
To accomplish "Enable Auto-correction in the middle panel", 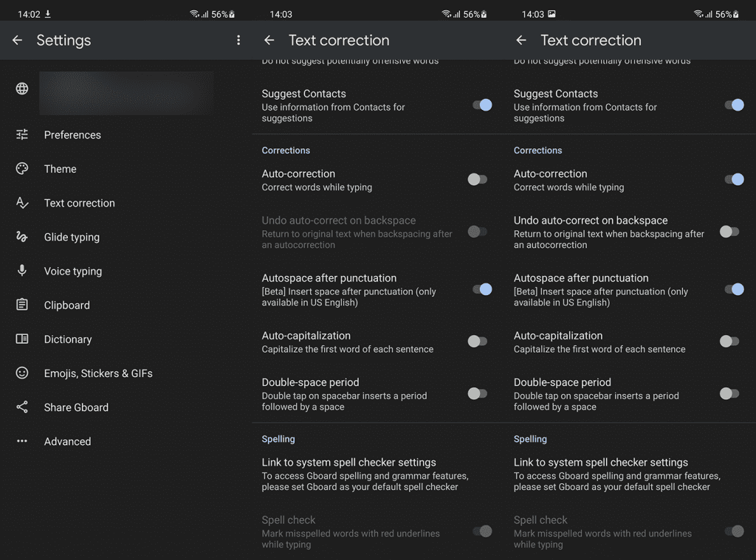I will pyautogui.click(x=478, y=179).
